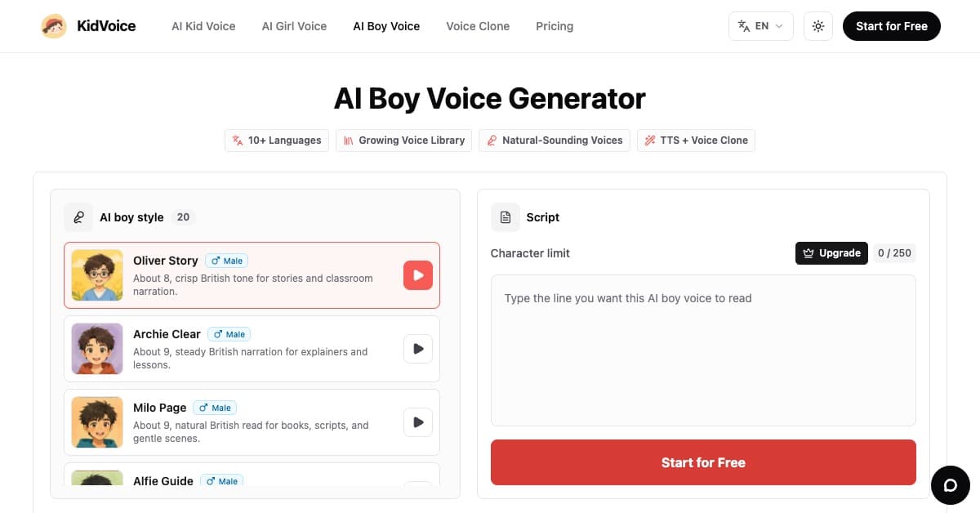Open the Voice Clone page

(x=478, y=26)
